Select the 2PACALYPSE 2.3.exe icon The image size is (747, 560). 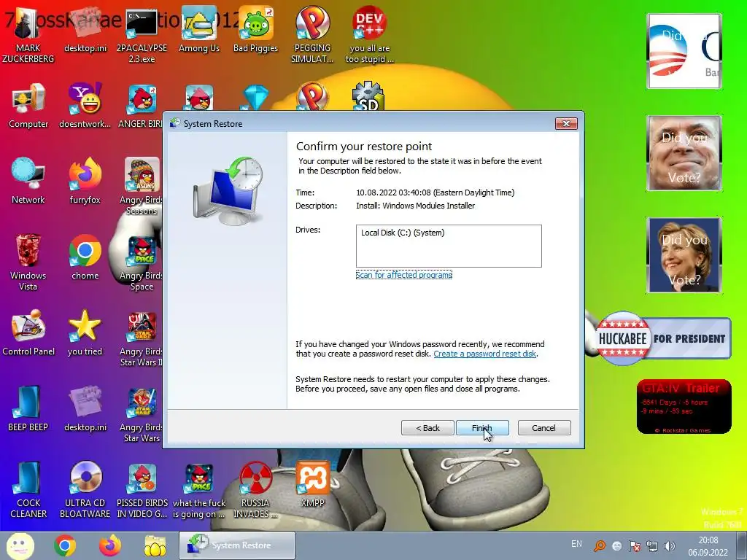pos(142,36)
